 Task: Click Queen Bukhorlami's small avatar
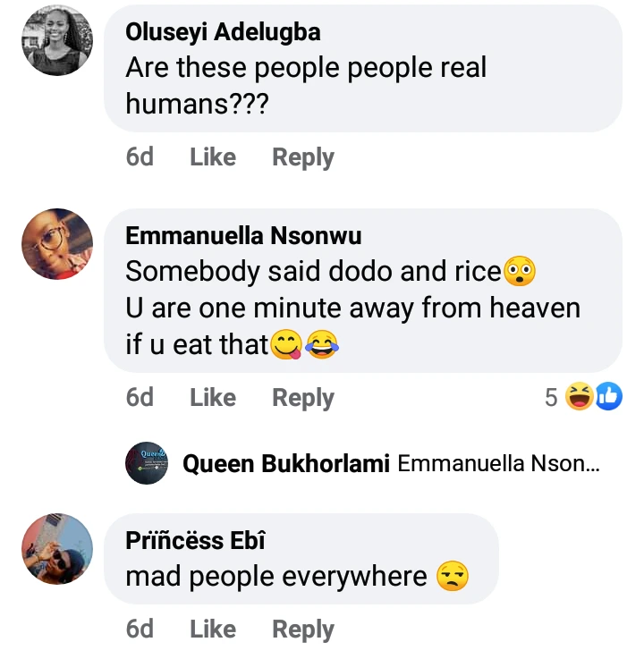click(x=147, y=463)
